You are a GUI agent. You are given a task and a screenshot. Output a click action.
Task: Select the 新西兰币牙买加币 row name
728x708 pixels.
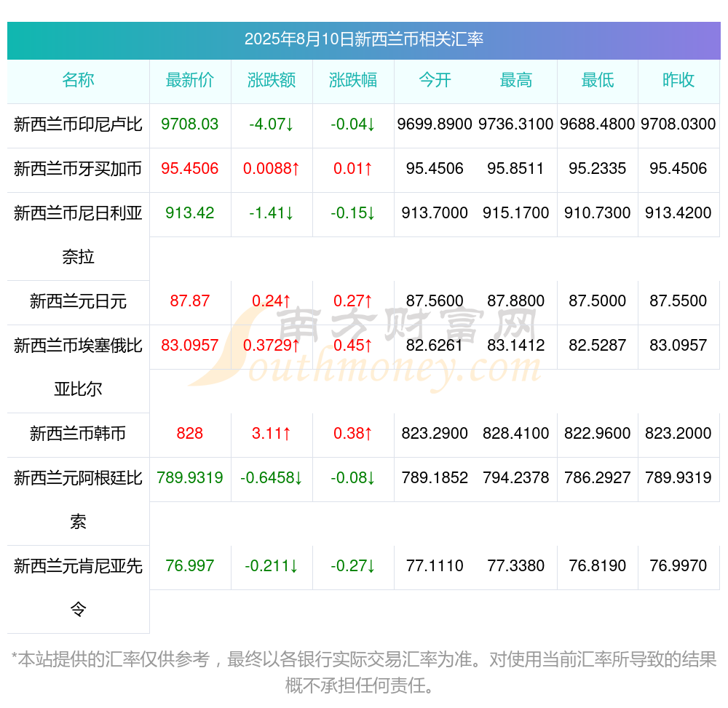point(78,169)
